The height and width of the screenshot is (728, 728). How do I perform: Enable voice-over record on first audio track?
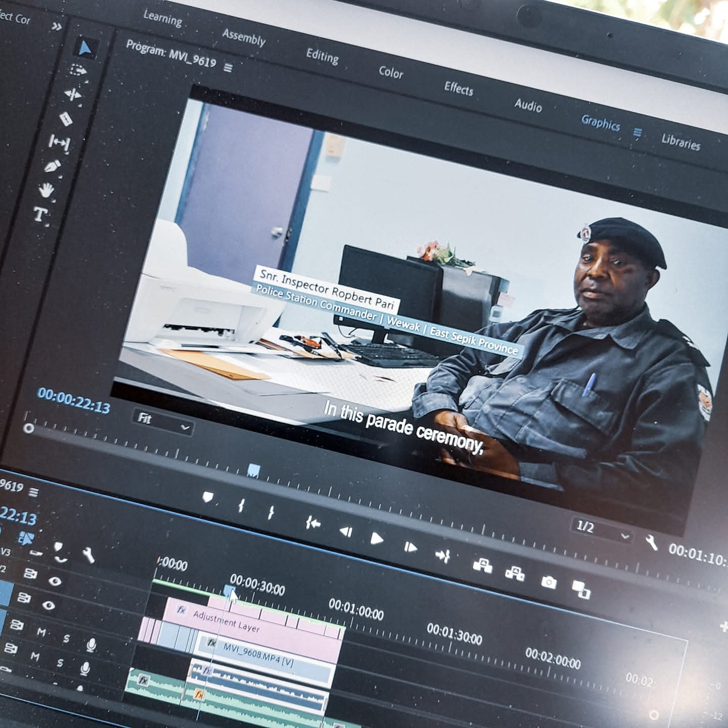tap(91, 645)
